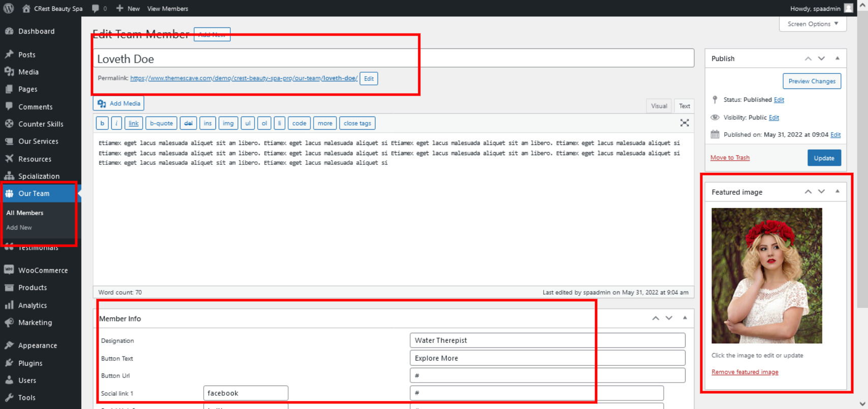Click the permalink Edit button
This screenshot has width=868, height=409.
tap(368, 78)
